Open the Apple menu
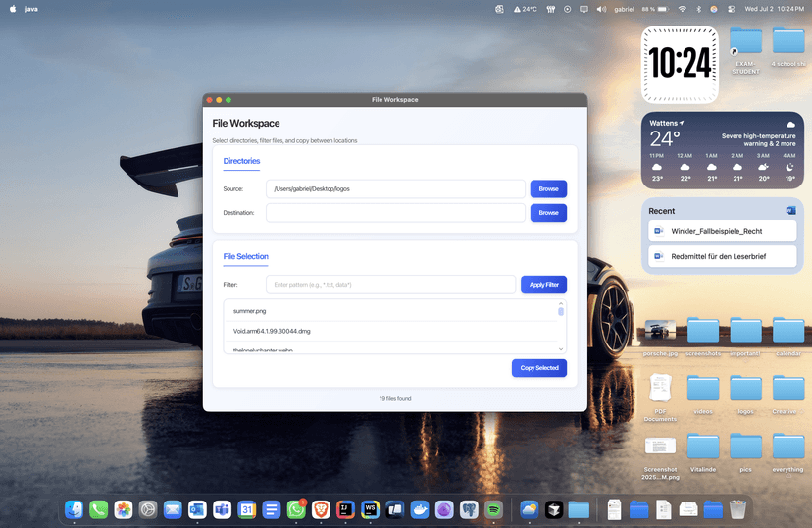The height and width of the screenshot is (528, 812). 13,9
